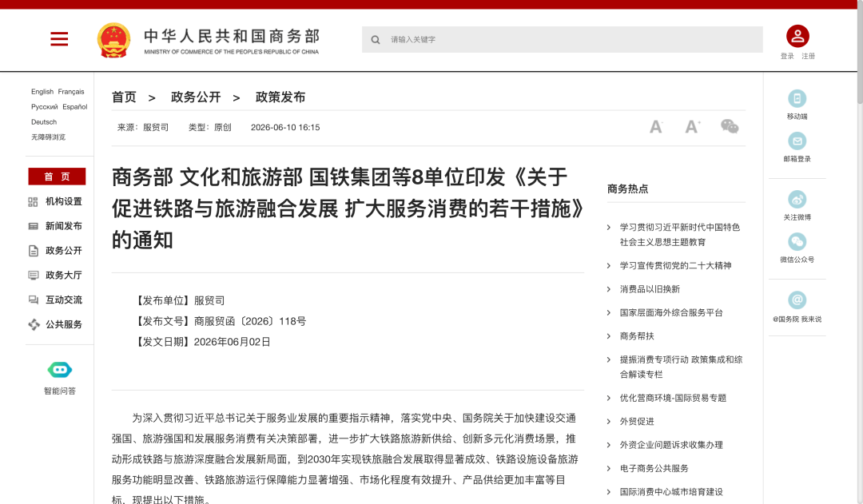
Task: Click the keyword search input field
Action: click(563, 40)
